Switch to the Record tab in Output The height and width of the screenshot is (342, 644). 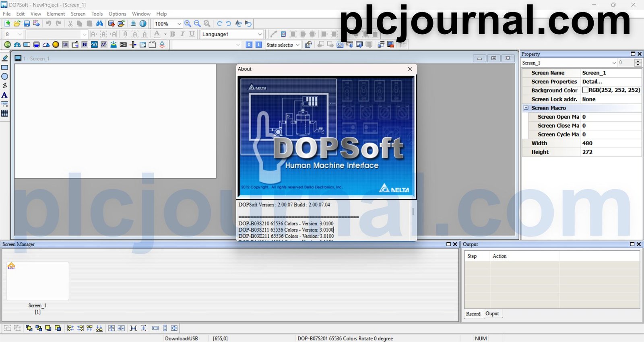click(x=473, y=314)
